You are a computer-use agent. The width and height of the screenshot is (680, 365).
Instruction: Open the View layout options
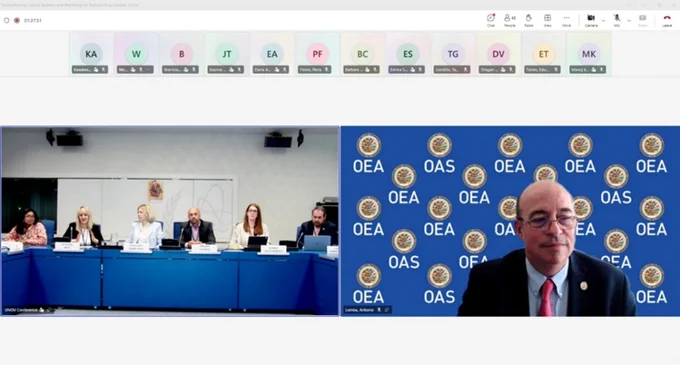coord(547,20)
